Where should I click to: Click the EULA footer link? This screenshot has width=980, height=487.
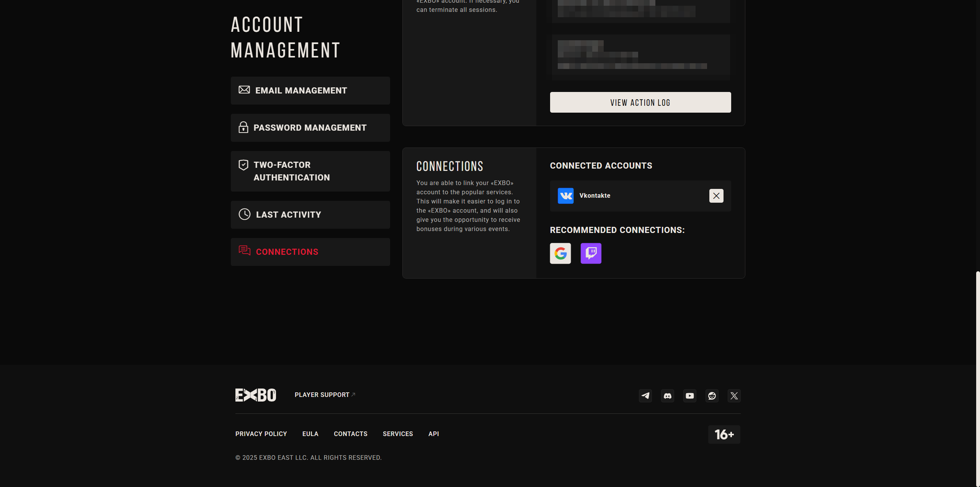click(310, 434)
